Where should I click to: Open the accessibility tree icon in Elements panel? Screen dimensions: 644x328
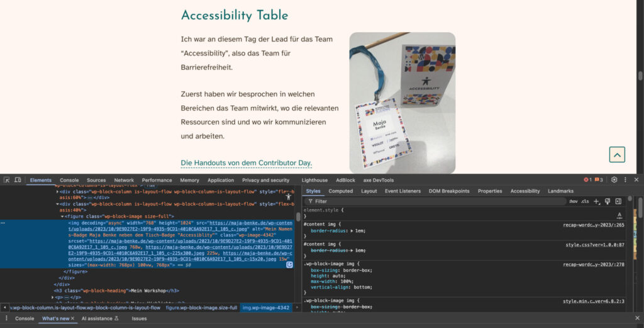point(289,197)
